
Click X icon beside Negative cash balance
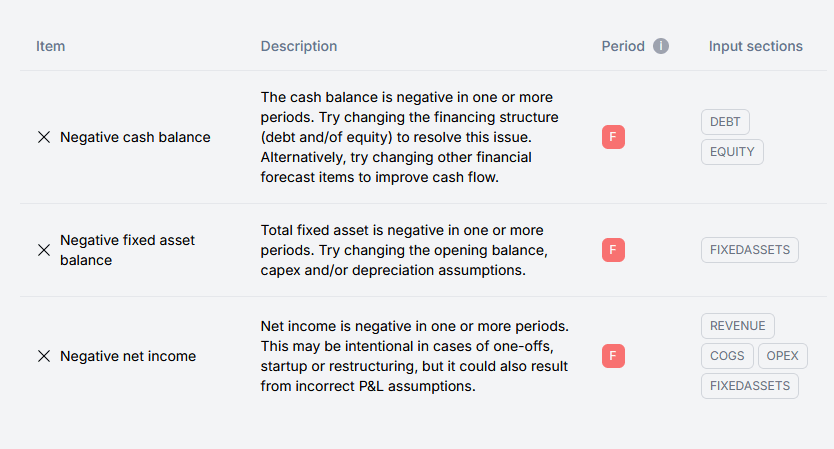[x=44, y=137]
